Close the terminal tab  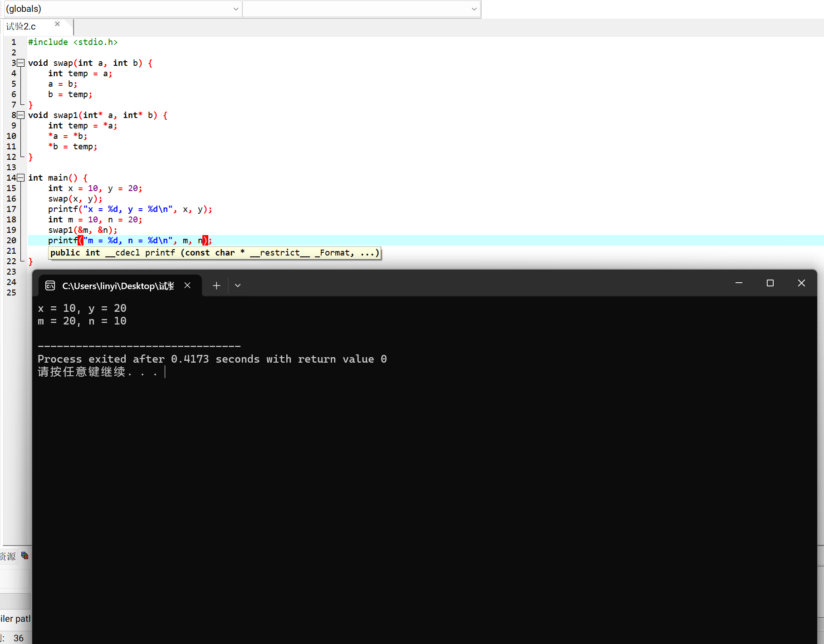[187, 285]
